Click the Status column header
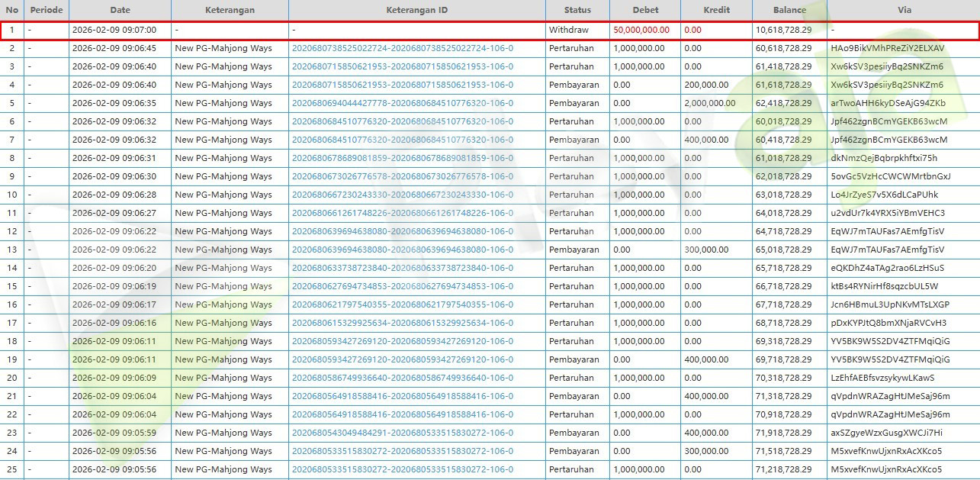 click(577, 10)
